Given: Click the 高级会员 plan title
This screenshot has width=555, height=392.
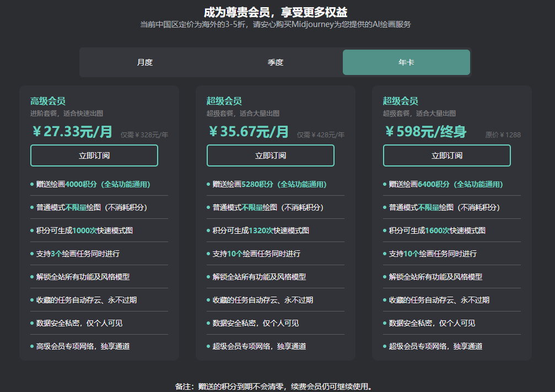Looking at the screenshot, I should [x=48, y=101].
